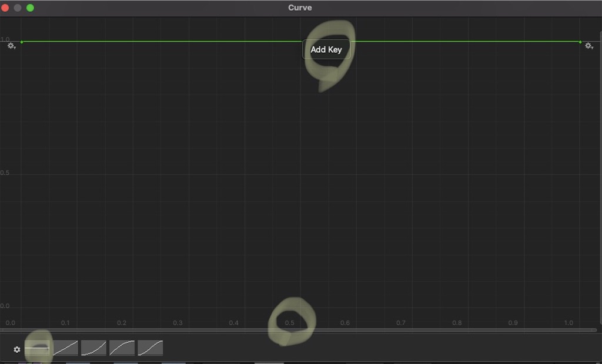Viewport: 602px width, 364px height.
Task: Close the Curve window
Action: (5, 8)
